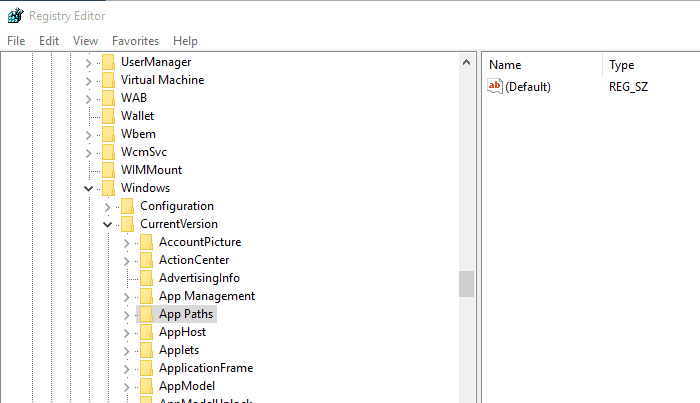Click the Configuration folder icon
700x403 pixels.
[x=128, y=206]
